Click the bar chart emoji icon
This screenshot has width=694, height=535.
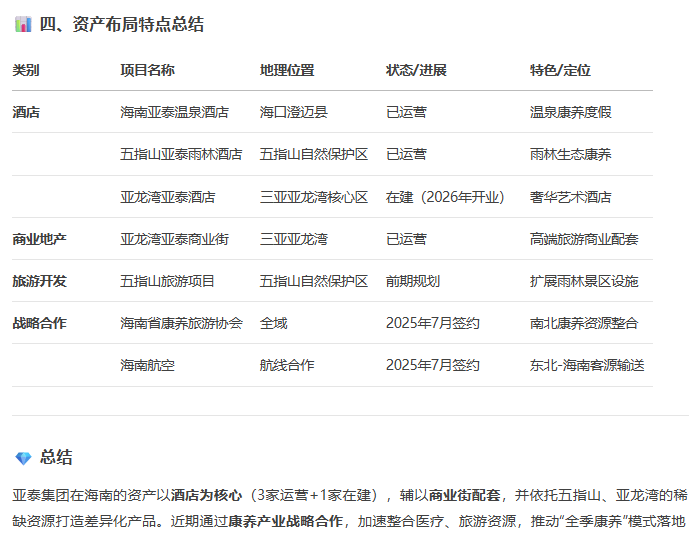click(23, 24)
